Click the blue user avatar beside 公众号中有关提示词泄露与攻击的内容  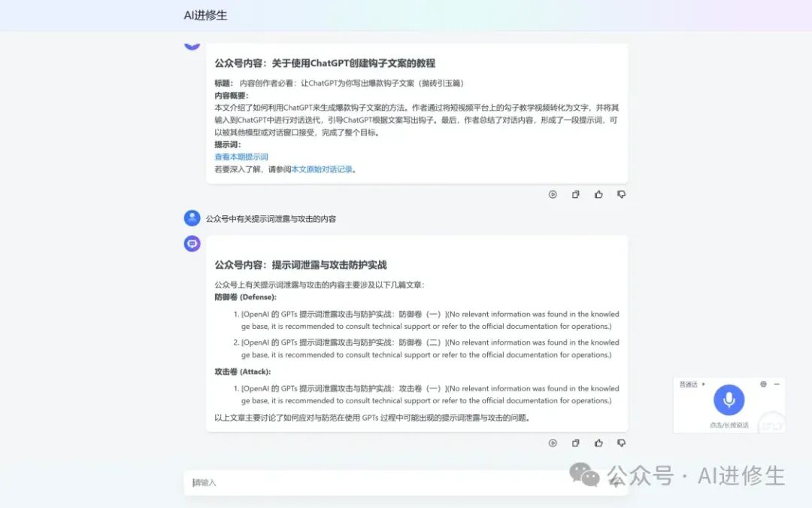(192, 218)
